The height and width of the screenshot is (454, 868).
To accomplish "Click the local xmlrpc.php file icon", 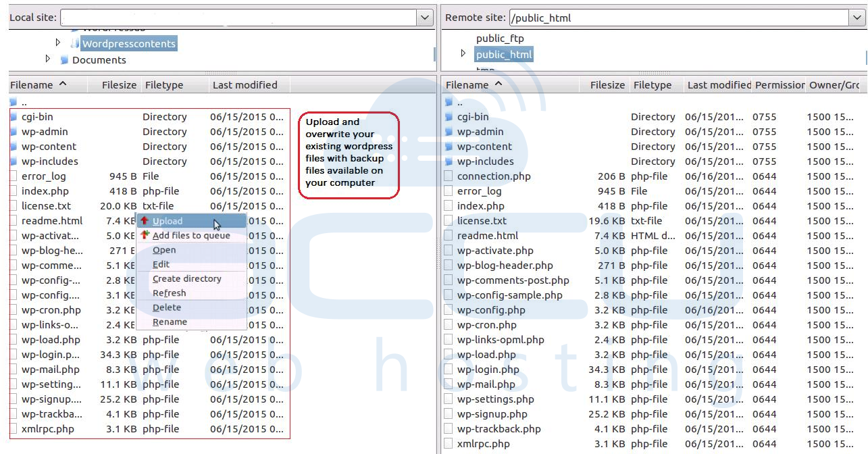I will pos(14,429).
